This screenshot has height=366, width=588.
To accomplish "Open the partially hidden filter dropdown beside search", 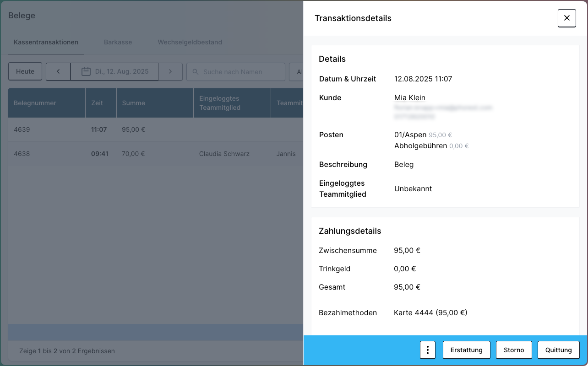I will coord(296,72).
